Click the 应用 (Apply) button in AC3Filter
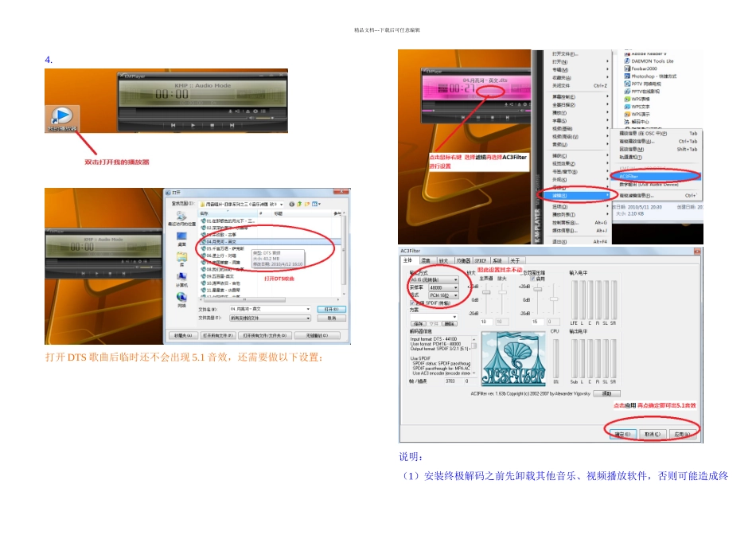This screenshot has width=756, height=535. pos(681,434)
